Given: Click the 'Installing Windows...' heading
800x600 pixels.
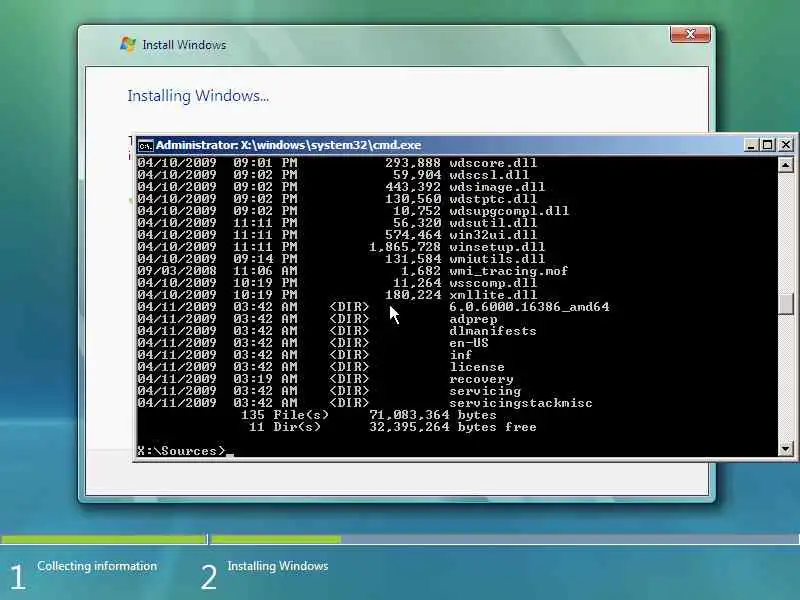Looking at the screenshot, I should tap(198, 95).
